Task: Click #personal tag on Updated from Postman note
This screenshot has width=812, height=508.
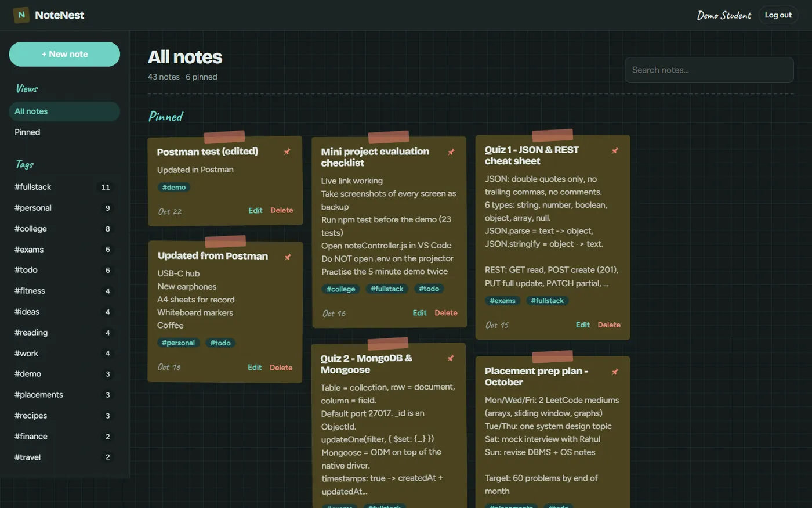Action: point(178,343)
